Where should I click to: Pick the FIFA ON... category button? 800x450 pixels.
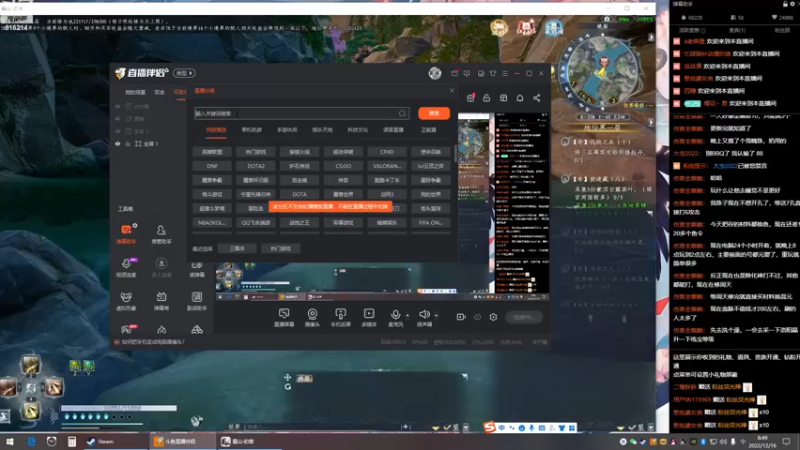click(430, 222)
